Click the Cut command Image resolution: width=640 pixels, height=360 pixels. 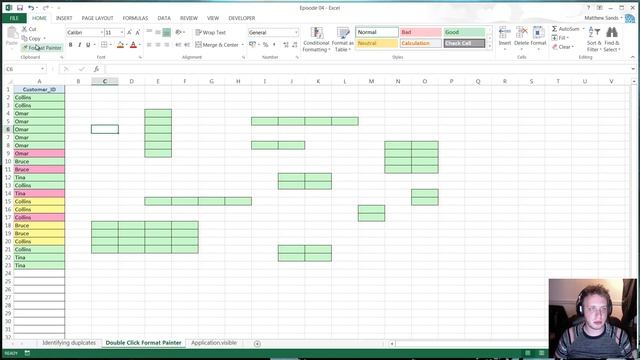tap(29, 29)
